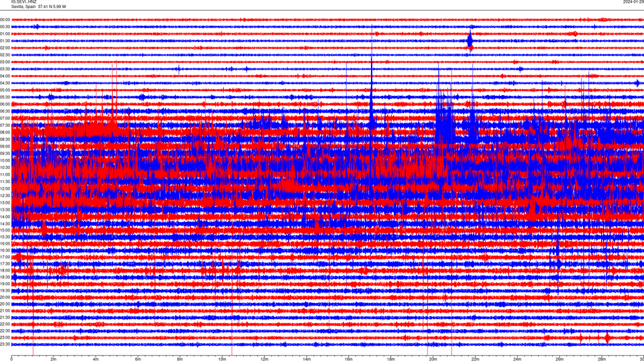Select the 19:30 time row label
644x362 pixels.
coord(5,290)
